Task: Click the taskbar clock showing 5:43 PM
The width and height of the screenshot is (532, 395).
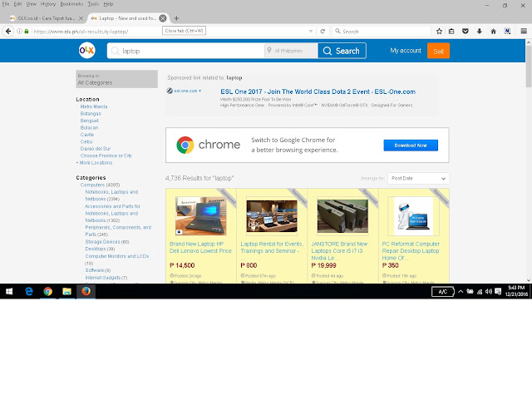Action: 517,291
